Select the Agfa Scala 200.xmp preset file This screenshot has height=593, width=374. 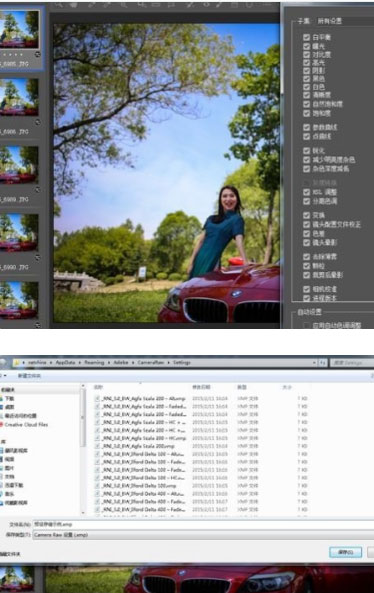(x=138, y=446)
